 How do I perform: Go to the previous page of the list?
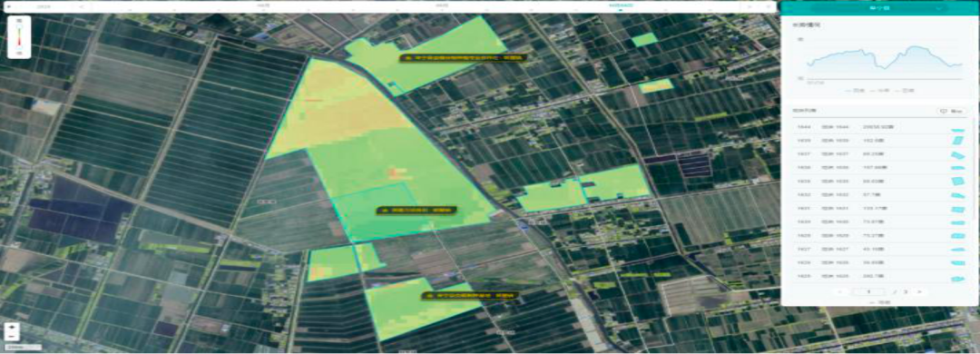[x=840, y=292]
